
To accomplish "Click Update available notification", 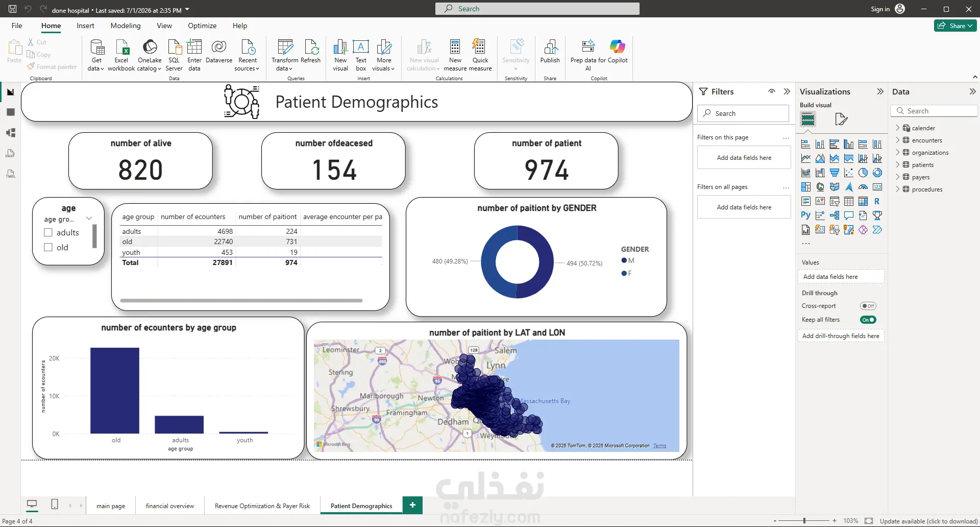I will 929,521.
